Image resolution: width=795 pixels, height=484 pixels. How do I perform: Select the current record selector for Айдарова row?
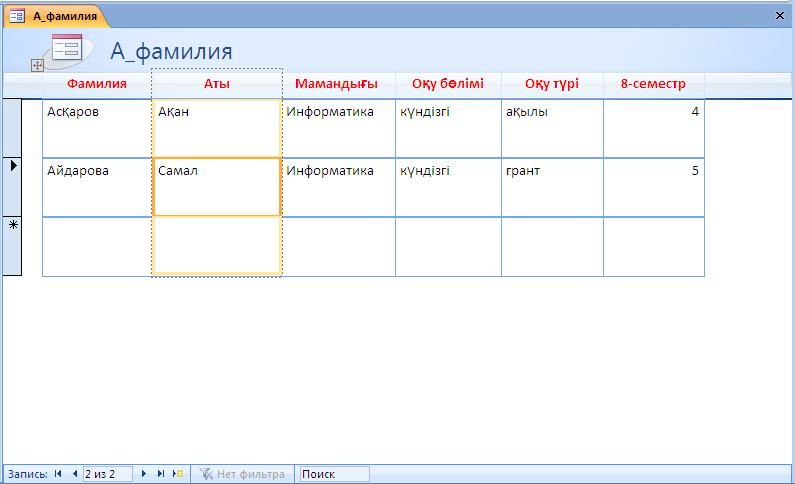coord(12,187)
